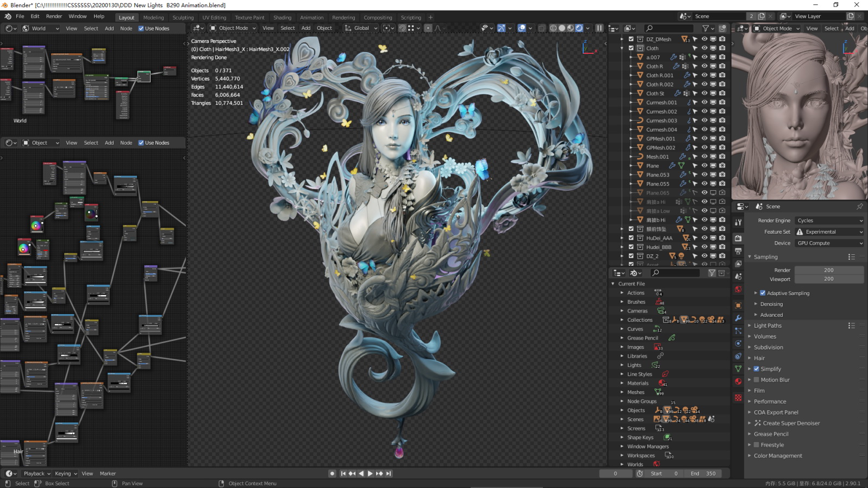868x488 pixels.
Task: Click the Marker menu in timeline
Action: point(108,474)
